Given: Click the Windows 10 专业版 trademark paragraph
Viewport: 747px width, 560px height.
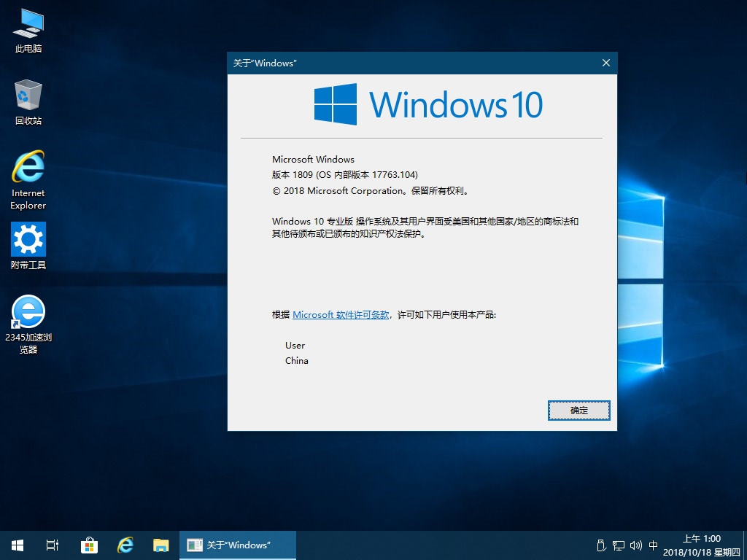Looking at the screenshot, I should (x=425, y=227).
